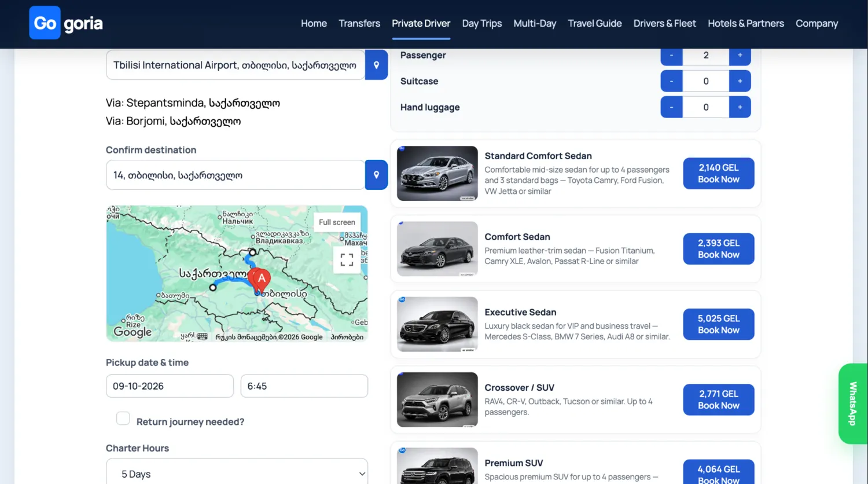Click Comfort Sedan car photo
The width and height of the screenshot is (868, 484).
437,248
